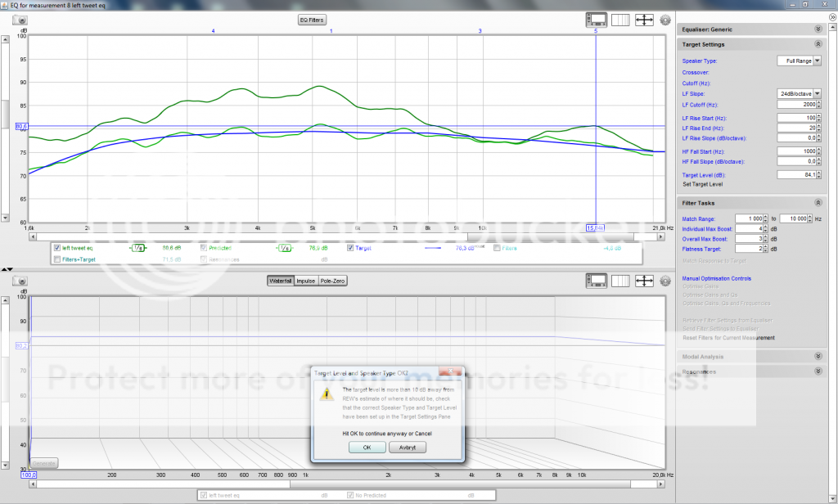838x504 pixels.
Task: Uncheck the left tweet eq trace checkbox
Action: [x=57, y=248]
